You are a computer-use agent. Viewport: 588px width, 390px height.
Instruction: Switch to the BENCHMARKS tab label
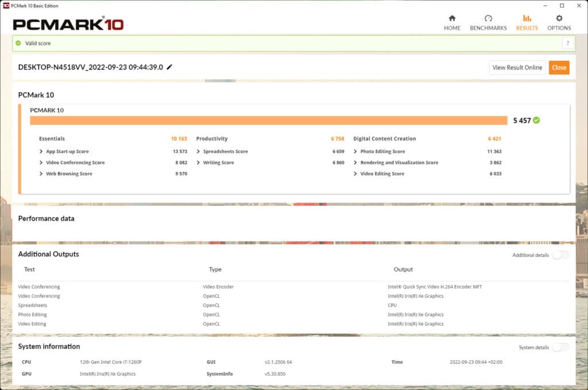pos(488,28)
